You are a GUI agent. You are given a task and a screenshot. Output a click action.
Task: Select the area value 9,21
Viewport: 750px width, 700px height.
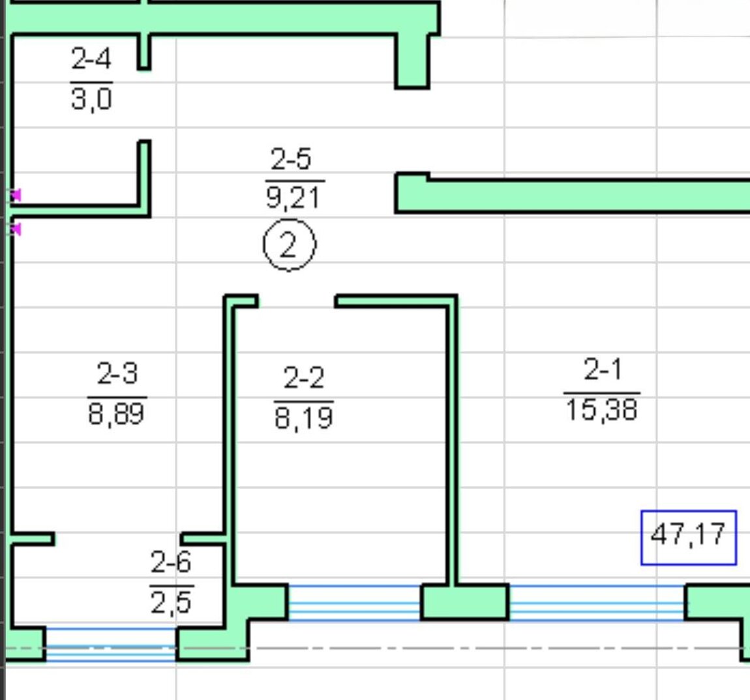pos(293,197)
